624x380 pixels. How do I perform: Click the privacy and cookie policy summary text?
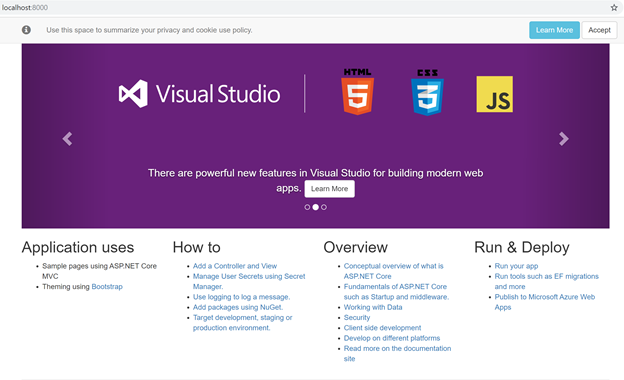coord(149,30)
